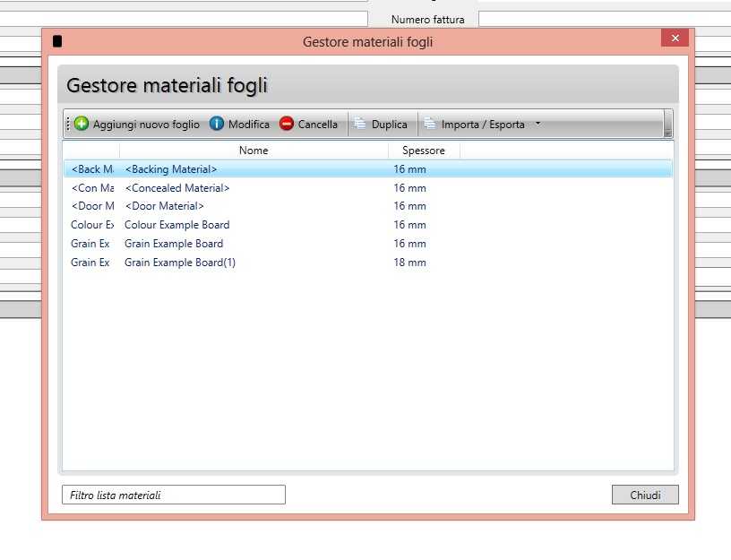Select the <Backing Material> row

[171, 169]
